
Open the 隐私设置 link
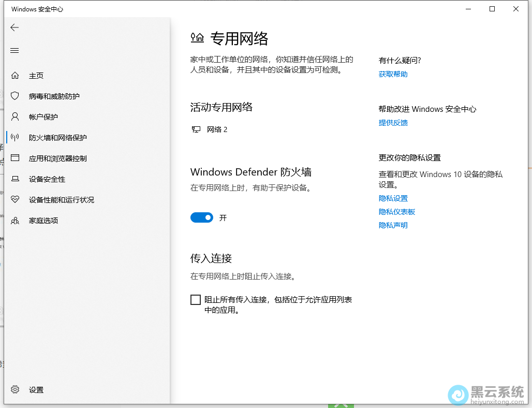coord(393,198)
